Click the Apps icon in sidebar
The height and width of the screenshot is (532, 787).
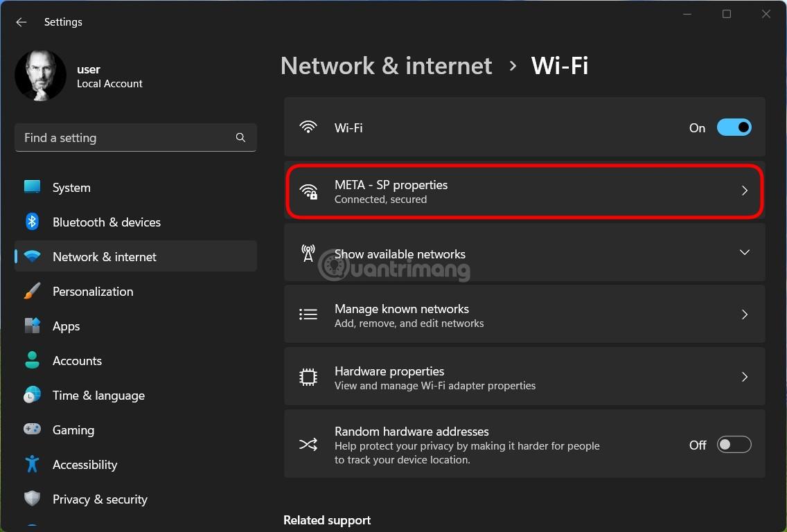[32, 325]
